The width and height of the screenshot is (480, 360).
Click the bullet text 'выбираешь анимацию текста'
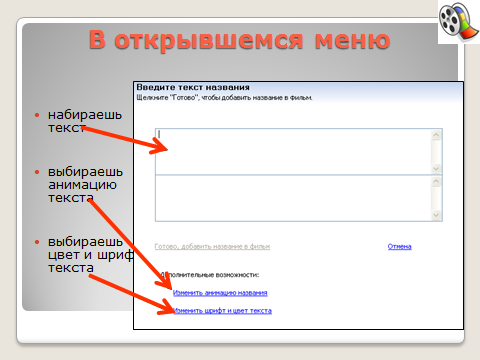pyautogui.click(x=86, y=185)
